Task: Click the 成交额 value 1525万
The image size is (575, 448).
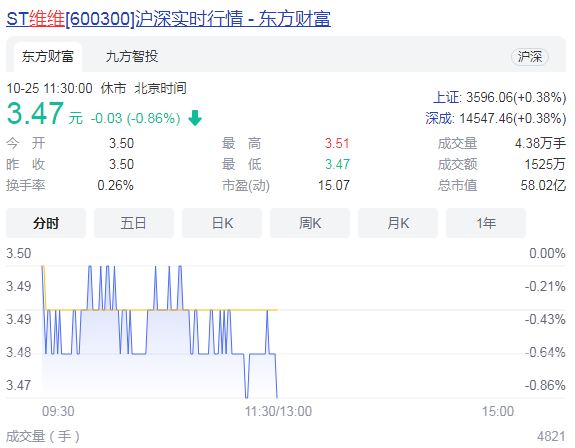Action: [545, 164]
